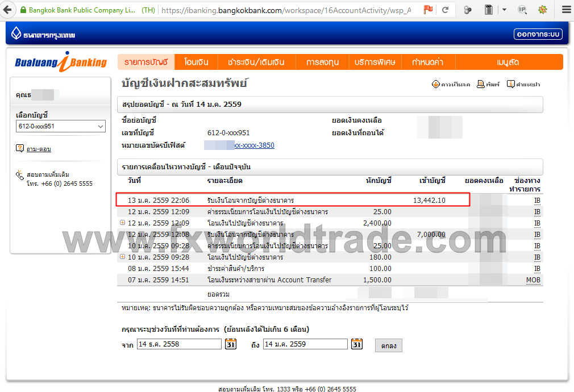Open the กำหนดค่า tab
The height and width of the screenshot is (392, 574).
[428, 62]
